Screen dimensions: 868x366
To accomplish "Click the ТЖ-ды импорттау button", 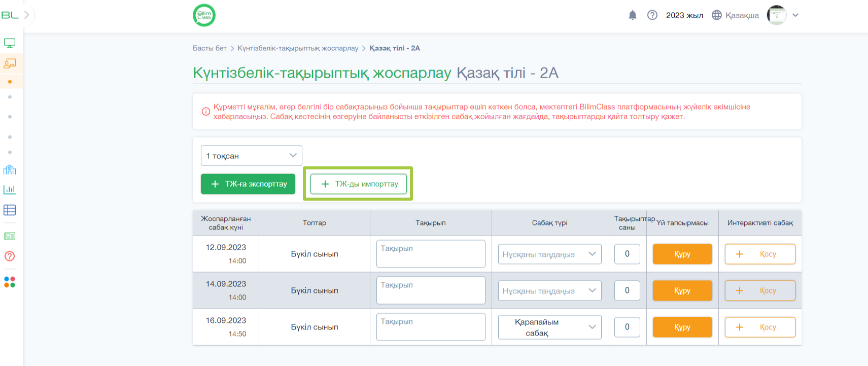I will 358,184.
